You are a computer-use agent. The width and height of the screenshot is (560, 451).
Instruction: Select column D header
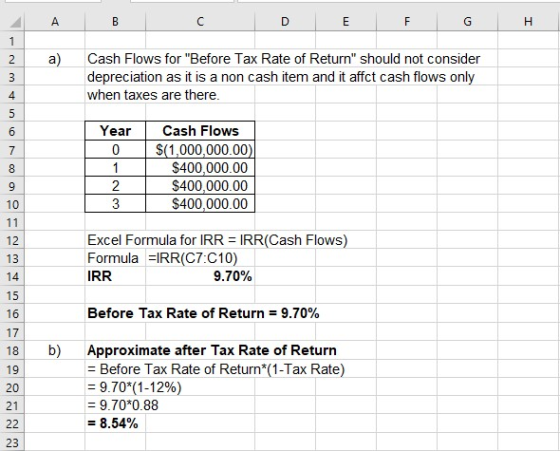click(x=285, y=22)
